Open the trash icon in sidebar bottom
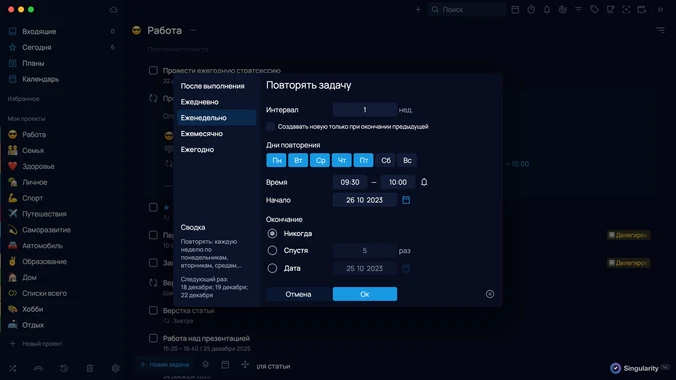This screenshot has width=676, height=380. click(x=90, y=368)
